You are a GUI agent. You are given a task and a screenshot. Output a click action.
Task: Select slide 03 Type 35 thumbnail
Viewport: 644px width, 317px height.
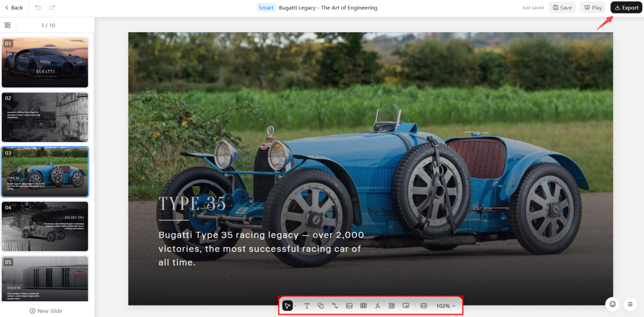(45, 172)
